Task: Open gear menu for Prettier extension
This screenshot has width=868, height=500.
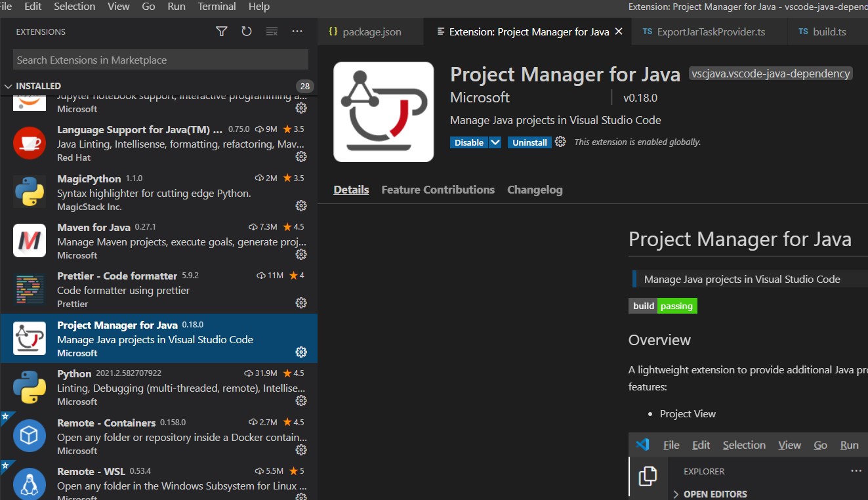Action: pos(301,303)
